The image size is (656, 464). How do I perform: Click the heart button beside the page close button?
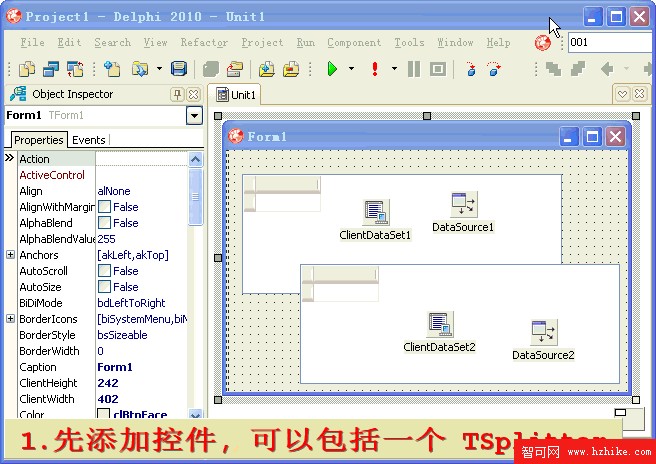tap(622, 94)
